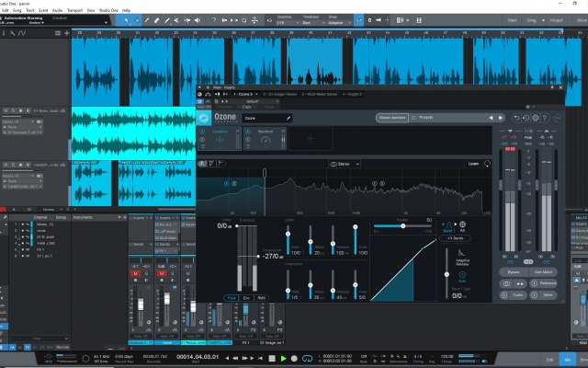Toggle Gain Match in Ozone
588x368 pixels.
[543, 272]
